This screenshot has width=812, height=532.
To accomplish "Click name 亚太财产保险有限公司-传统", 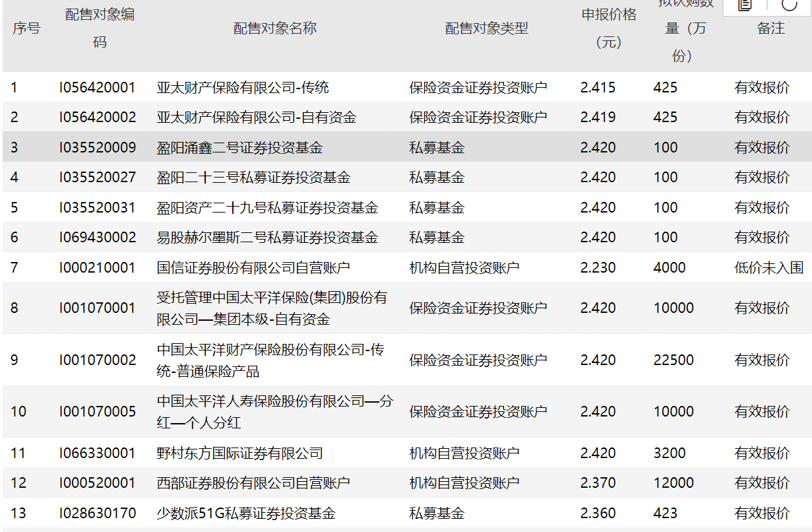I will tap(243, 87).
